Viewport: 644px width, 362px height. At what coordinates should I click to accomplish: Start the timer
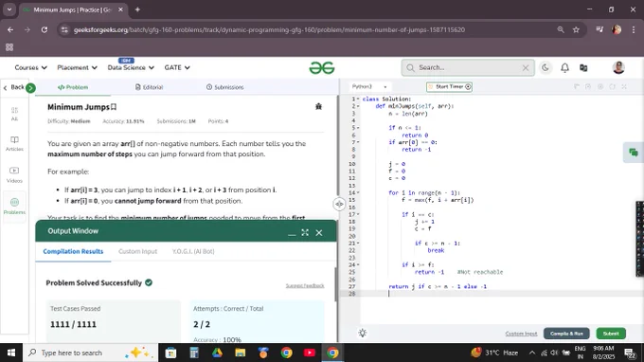click(x=449, y=86)
